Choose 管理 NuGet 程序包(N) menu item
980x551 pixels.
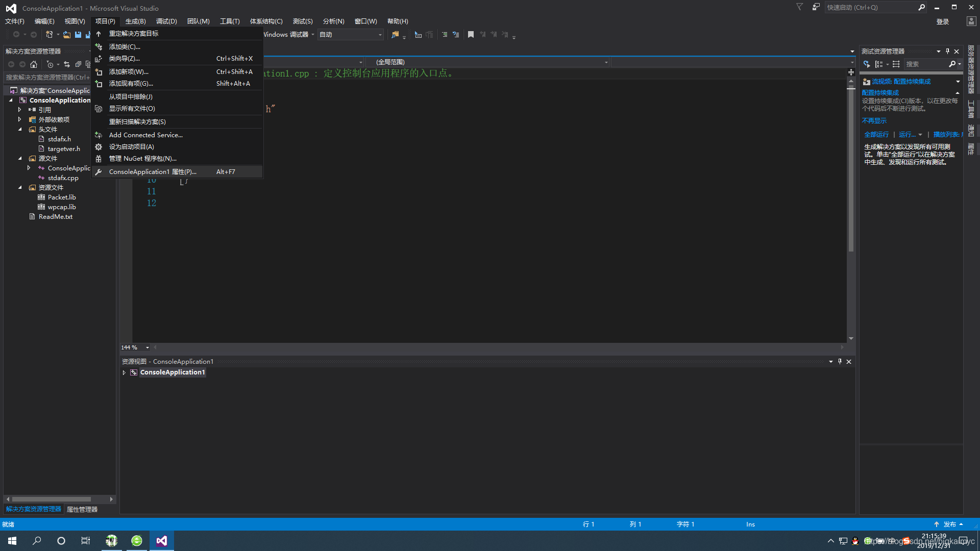click(x=142, y=159)
